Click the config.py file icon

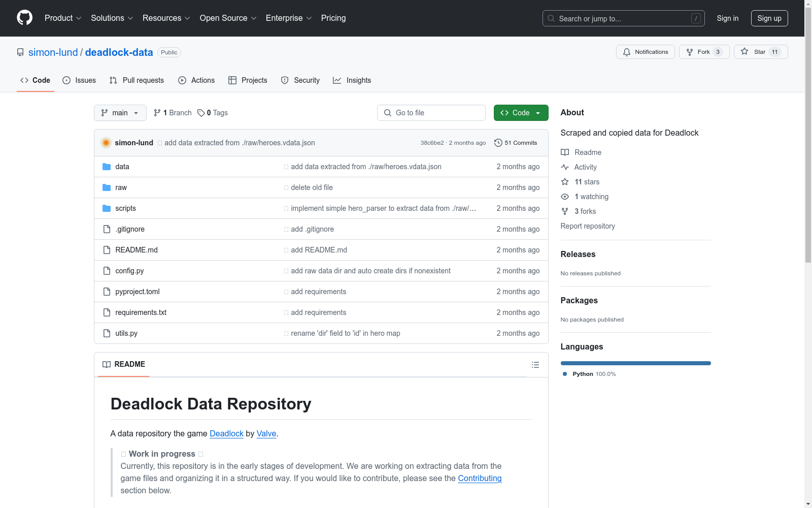(107, 271)
